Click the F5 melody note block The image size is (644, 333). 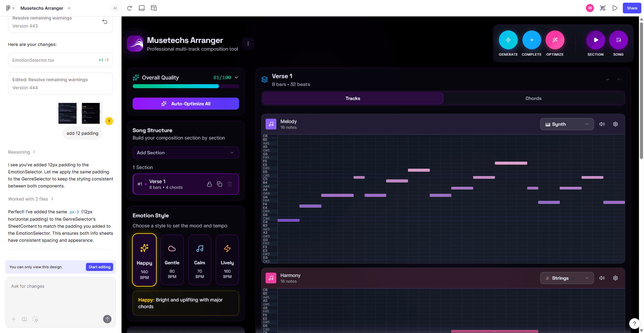tap(511, 163)
